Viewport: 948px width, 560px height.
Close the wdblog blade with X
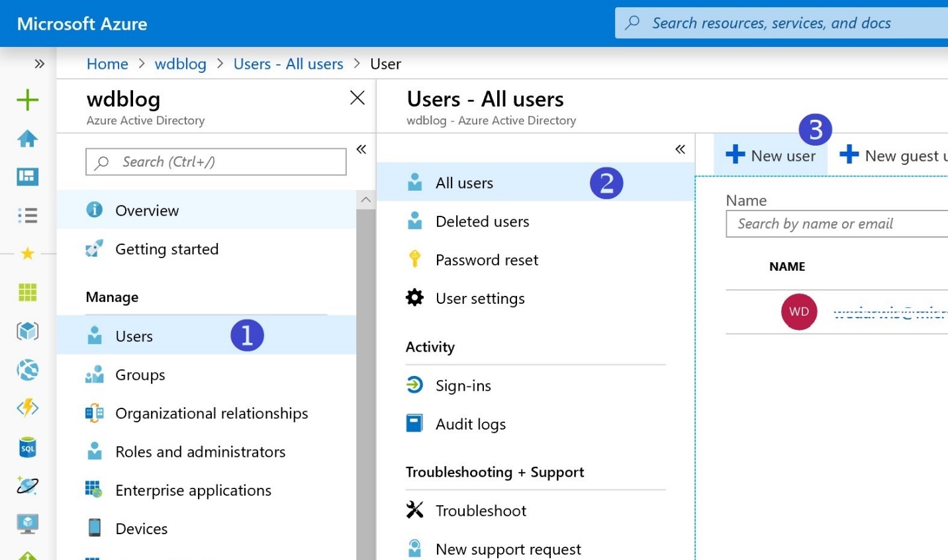click(357, 98)
